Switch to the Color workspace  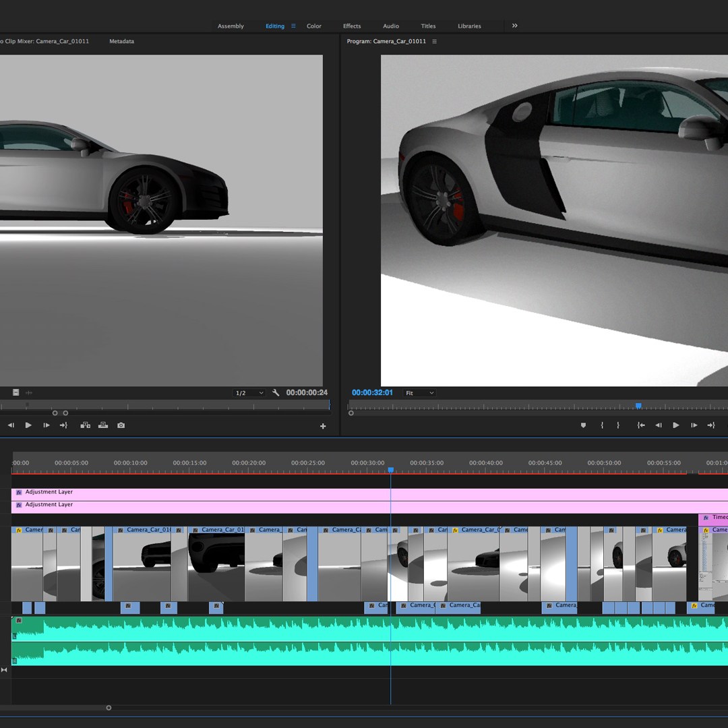(314, 26)
